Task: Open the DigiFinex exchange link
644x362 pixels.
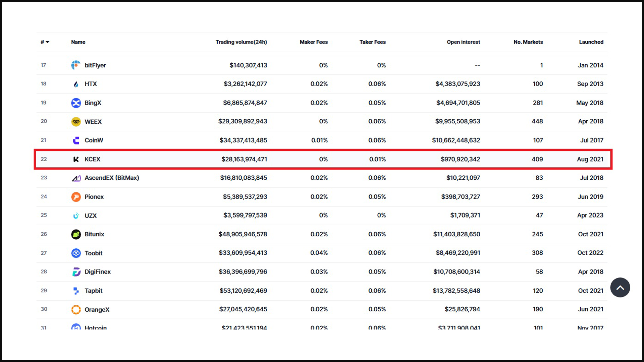Action: [98, 272]
